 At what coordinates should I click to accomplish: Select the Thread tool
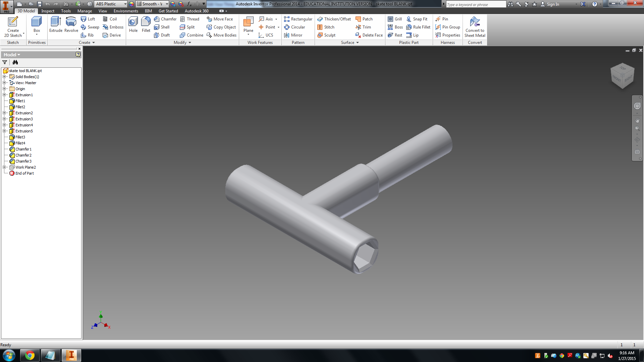(190, 19)
